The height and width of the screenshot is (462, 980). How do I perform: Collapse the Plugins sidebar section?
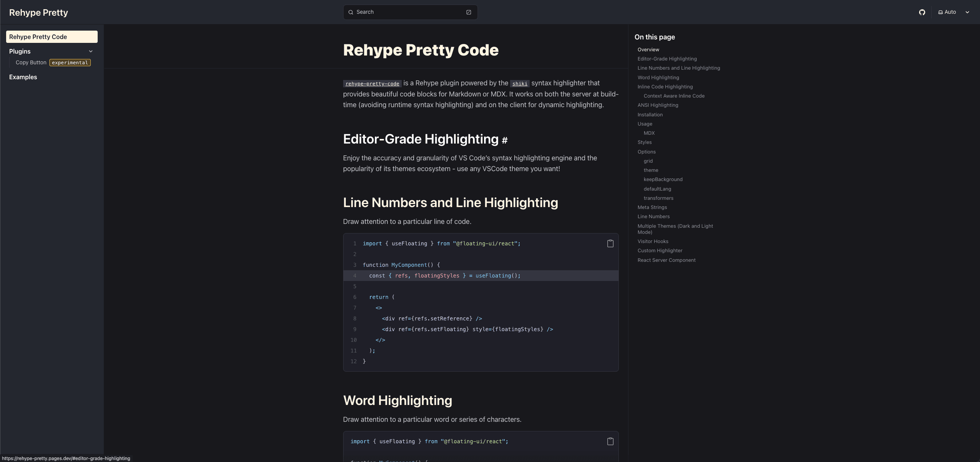pos(91,51)
